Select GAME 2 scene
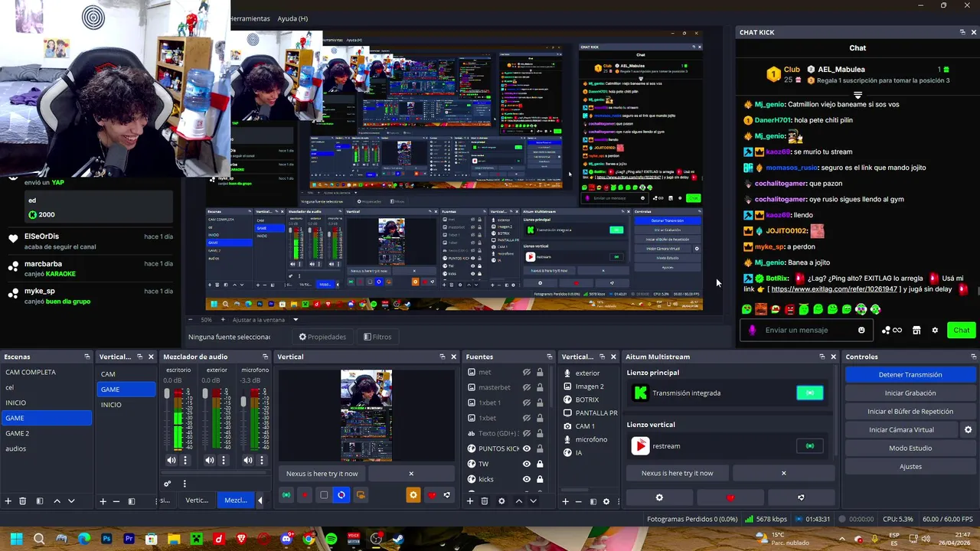980x551 pixels. click(x=46, y=433)
